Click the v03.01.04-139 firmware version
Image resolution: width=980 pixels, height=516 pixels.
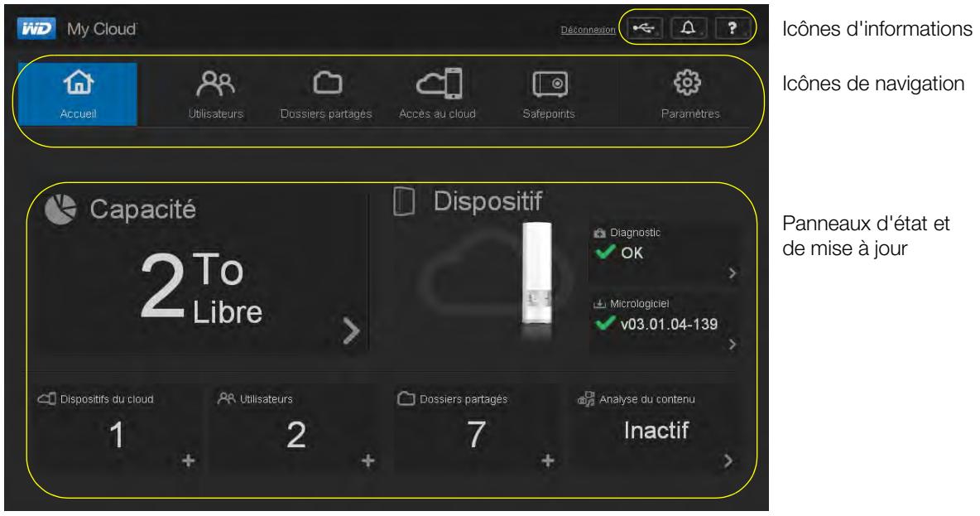pyautogui.click(x=669, y=324)
